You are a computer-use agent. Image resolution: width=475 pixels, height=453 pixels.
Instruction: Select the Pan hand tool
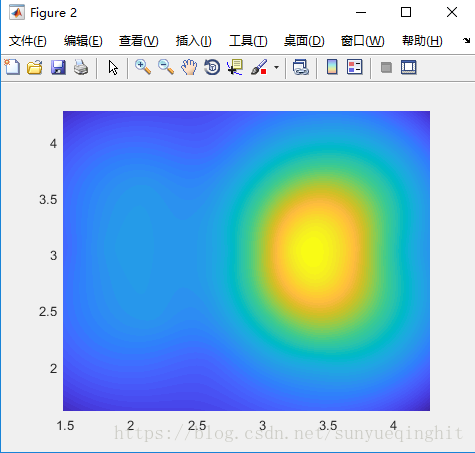pyautogui.click(x=189, y=67)
